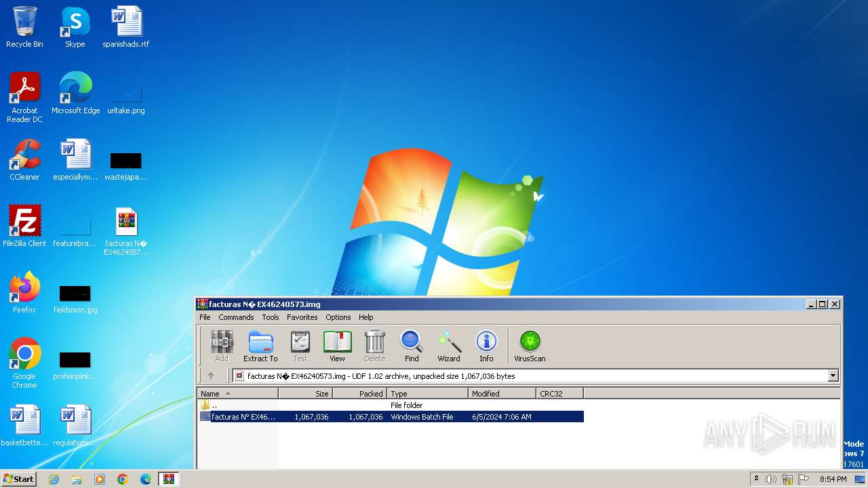Select the facturas N° EX46 batch file row
Image resolution: width=868 pixels, height=488 pixels.
(x=391, y=417)
